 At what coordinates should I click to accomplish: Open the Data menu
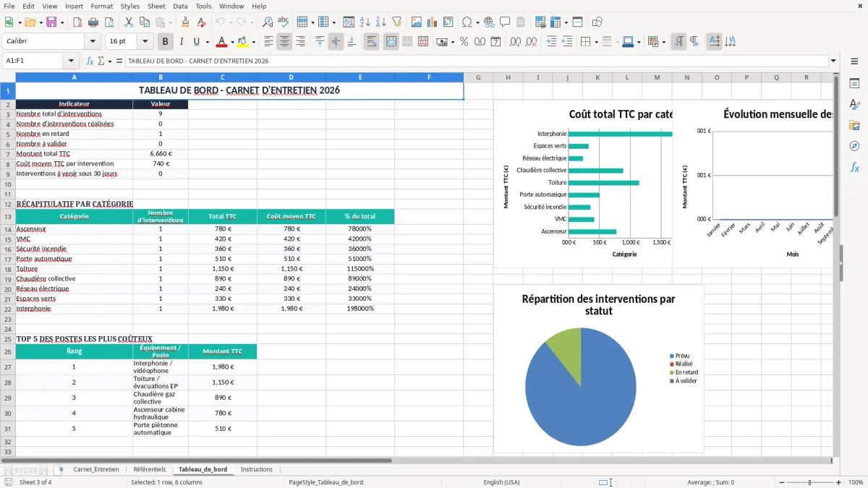[x=180, y=6]
